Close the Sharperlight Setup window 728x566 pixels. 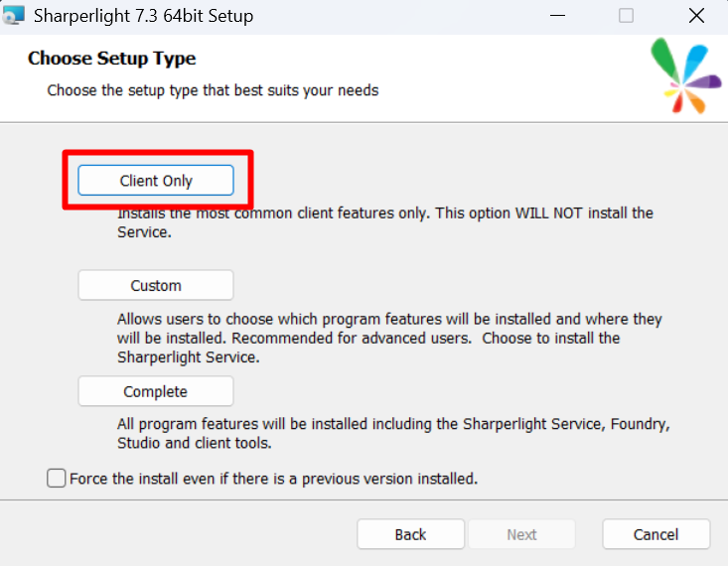(x=696, y=16)
